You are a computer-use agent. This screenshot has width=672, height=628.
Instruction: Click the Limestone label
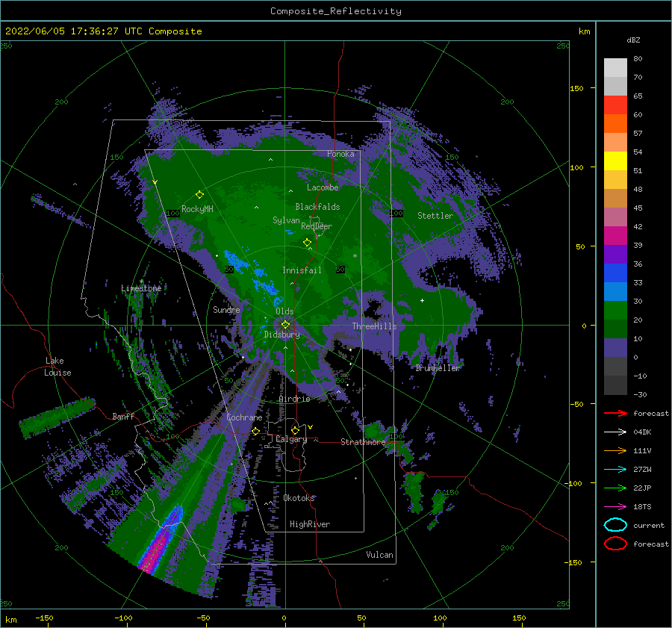click(141, 288)
